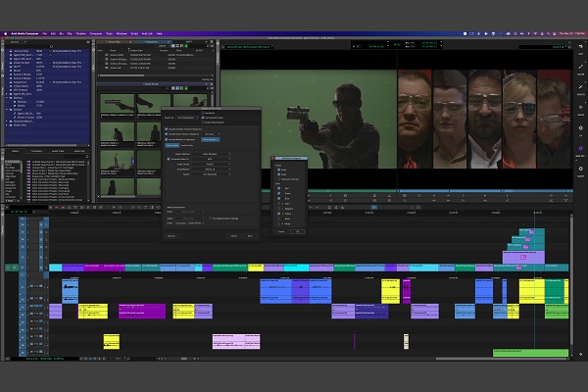Click the date and time in menu bar
The image size is (588, 392).
pos(571,33)
